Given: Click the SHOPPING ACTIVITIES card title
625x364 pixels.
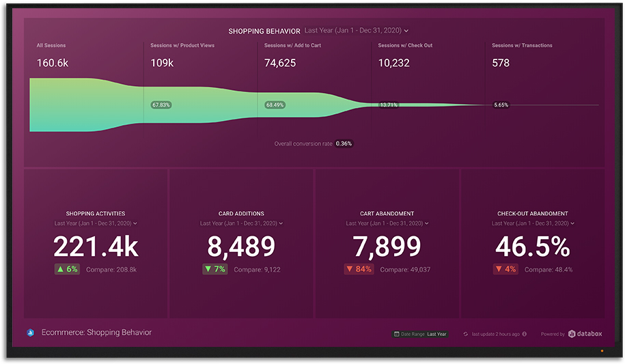Looking at the screenshot, I should click(96, 214).
